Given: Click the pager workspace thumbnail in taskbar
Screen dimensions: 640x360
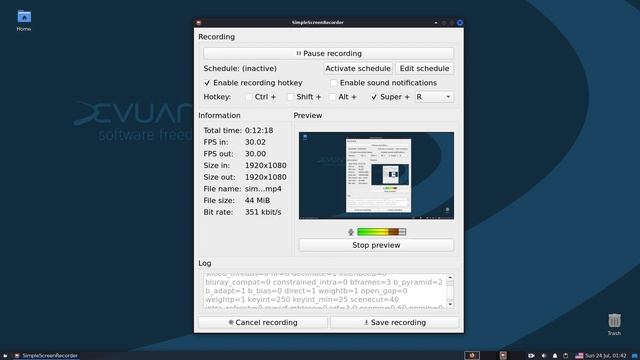Looking at the screenshot, I should tap(472, 356).
